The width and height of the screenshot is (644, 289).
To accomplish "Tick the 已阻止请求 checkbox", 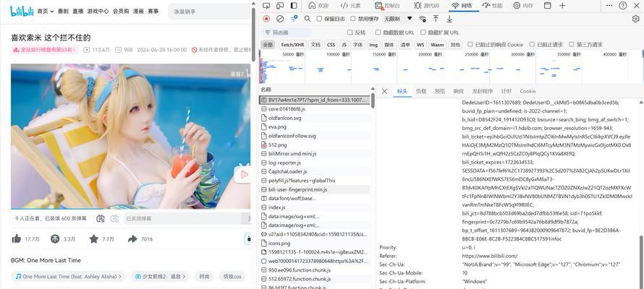I will coord(532,44).
